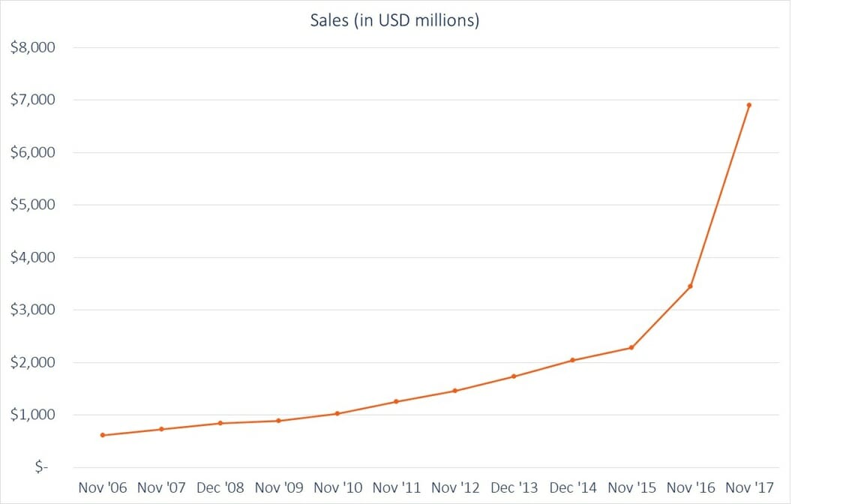Viewport: 864px width, 504px height.
Task: Select the Nov '10 data point
Action: pos(337,412)
